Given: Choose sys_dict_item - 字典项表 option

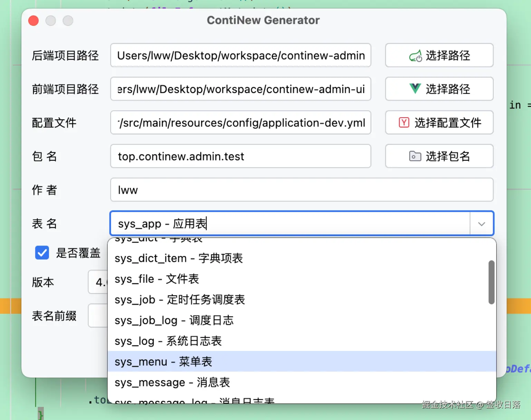Looking at the screenshot, I should click(x=178, y=258).
